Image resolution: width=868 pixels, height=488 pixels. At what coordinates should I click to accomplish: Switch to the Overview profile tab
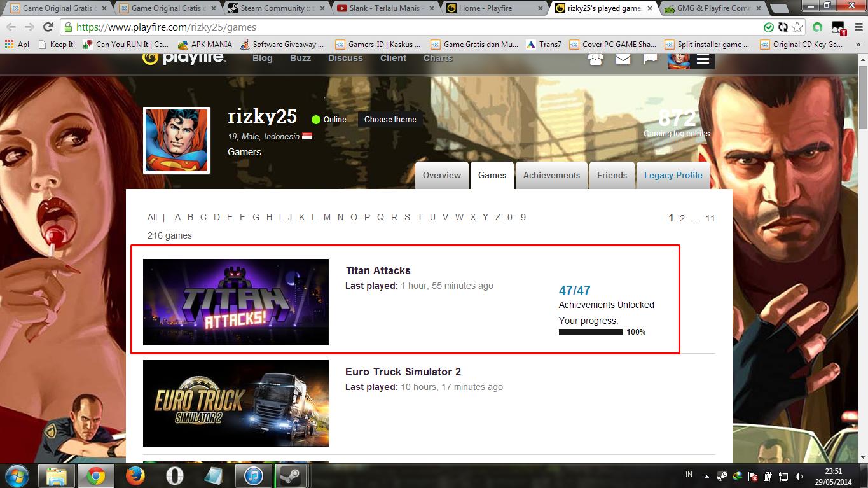point(442,175)
